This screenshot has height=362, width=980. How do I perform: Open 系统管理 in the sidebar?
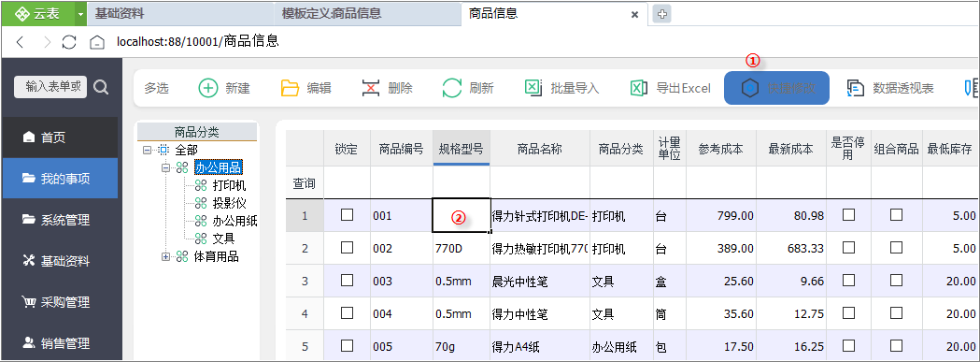[x=60, y=220]
